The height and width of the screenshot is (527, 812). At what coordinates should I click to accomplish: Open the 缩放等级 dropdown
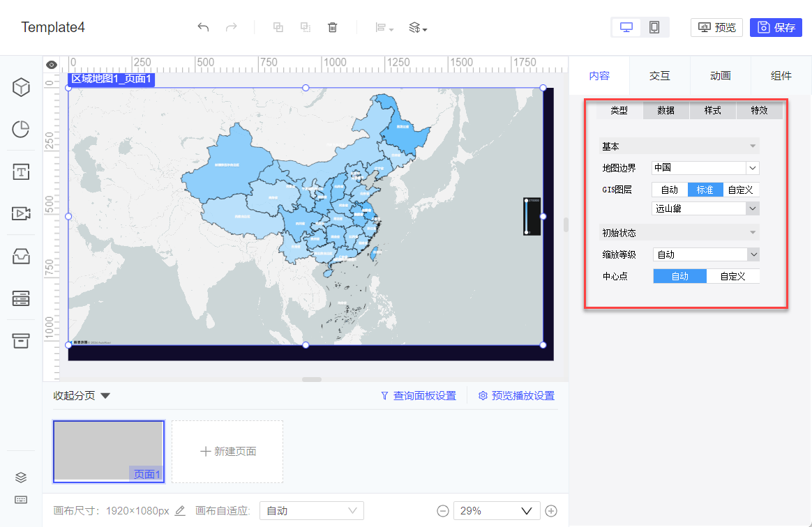706,254
